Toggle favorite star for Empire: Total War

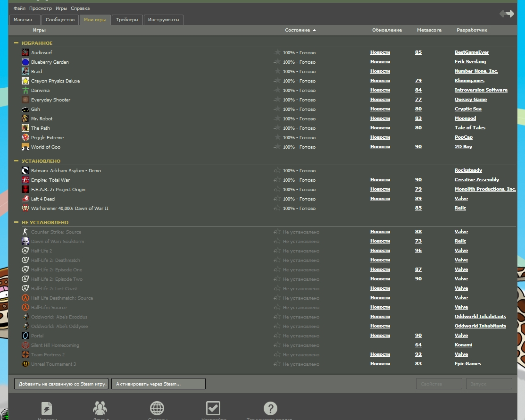pyautogui.click(x=277, y=180)
